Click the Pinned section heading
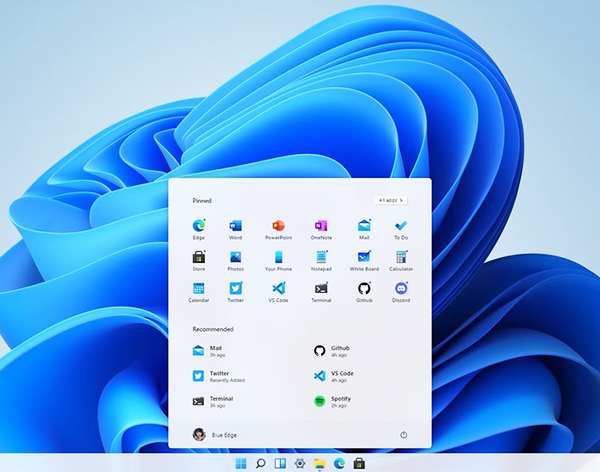The height and width of the screenshot is (472, 600). click(x=202, y=201)
